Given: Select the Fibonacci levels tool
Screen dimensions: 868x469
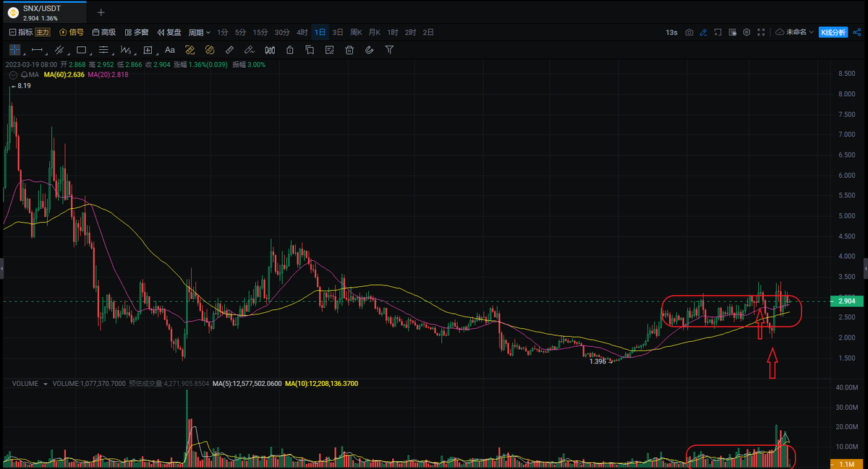Looking at the screenshot, I should (x=103, y=50).
